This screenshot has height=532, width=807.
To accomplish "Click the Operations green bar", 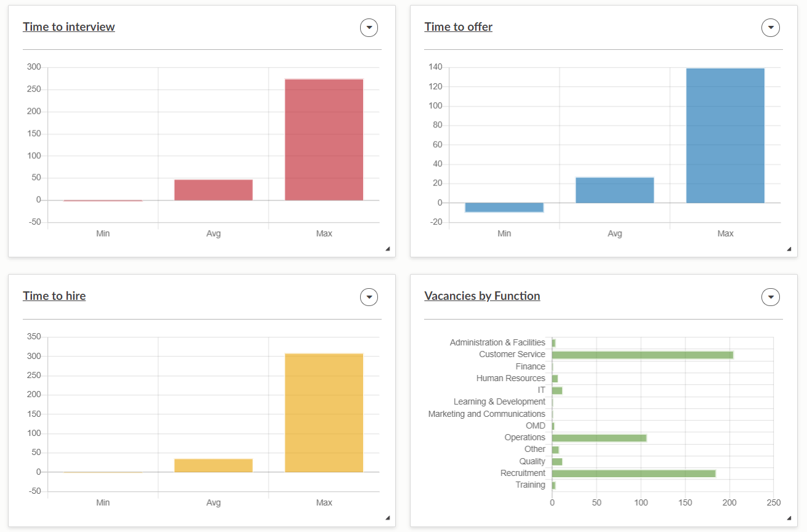I will [x=599, y=438].
